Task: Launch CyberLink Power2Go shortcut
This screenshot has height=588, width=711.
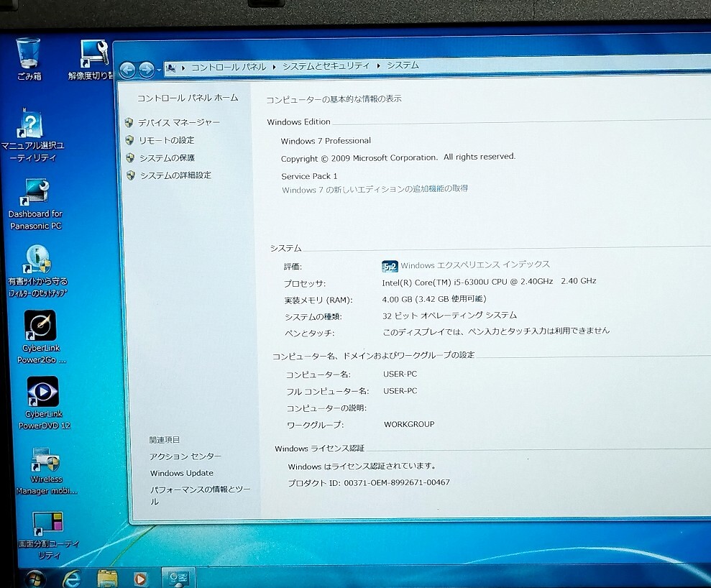Action: 41,337
